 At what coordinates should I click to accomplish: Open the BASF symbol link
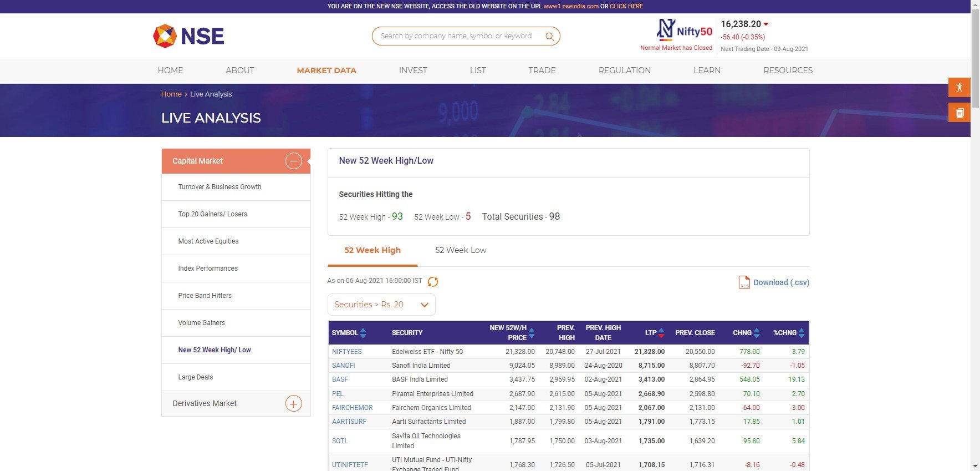click(x=340, y=379)
